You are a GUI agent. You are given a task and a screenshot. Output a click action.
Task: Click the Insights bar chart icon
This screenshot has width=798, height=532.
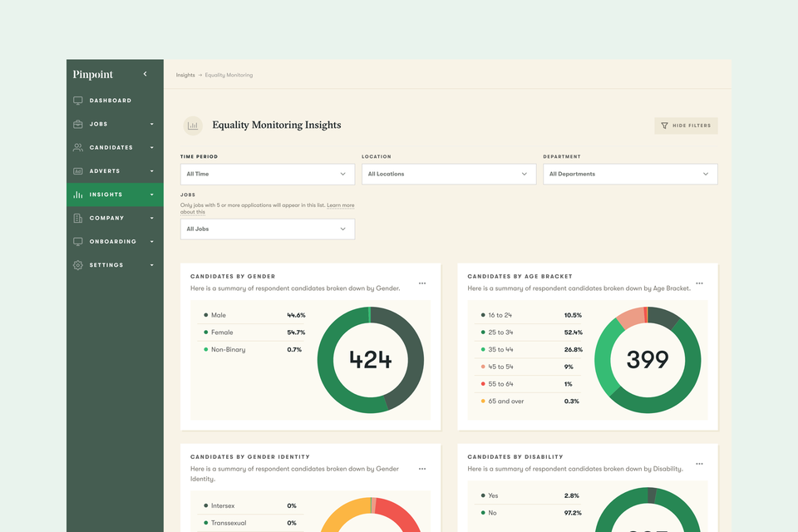(x=78, y=195)
